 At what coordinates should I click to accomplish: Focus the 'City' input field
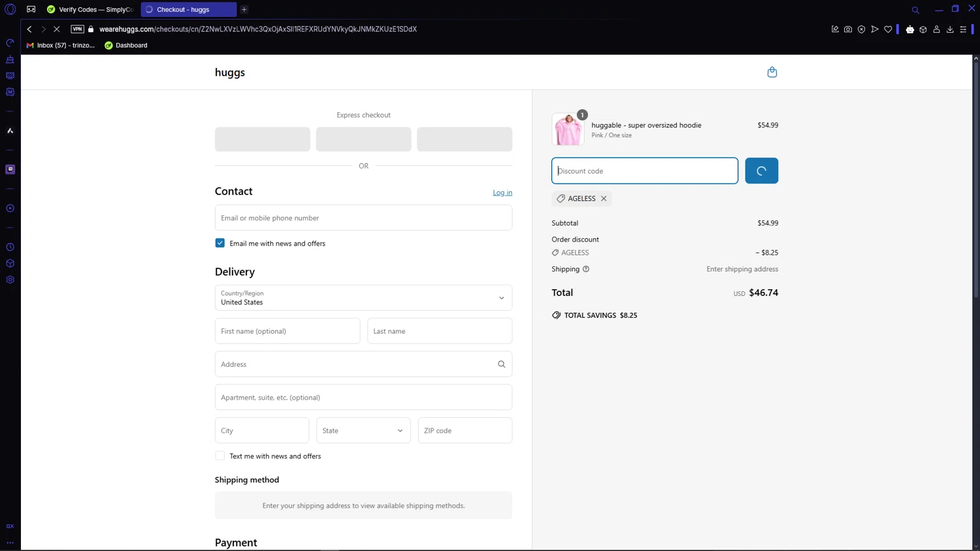point(262,430)
